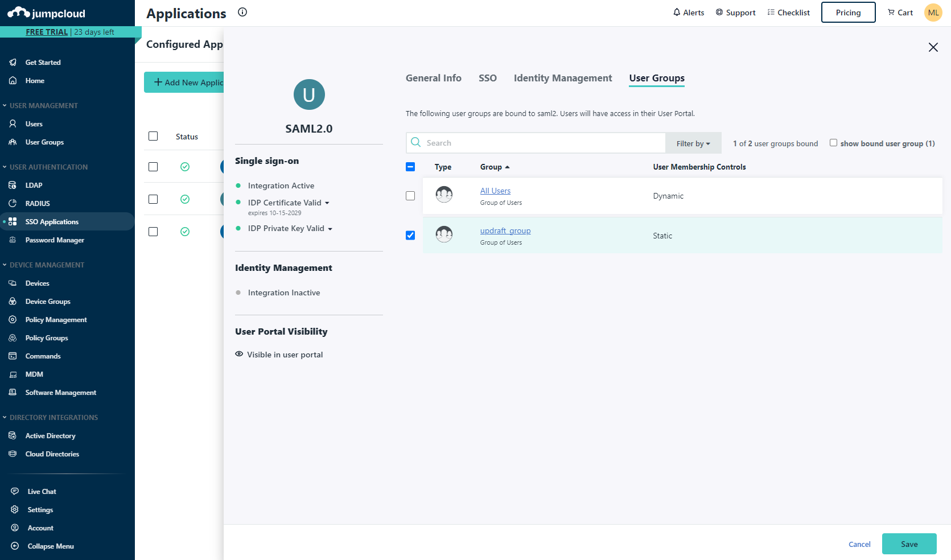Click the Save button
951x560 pixels.
(909, 544)
